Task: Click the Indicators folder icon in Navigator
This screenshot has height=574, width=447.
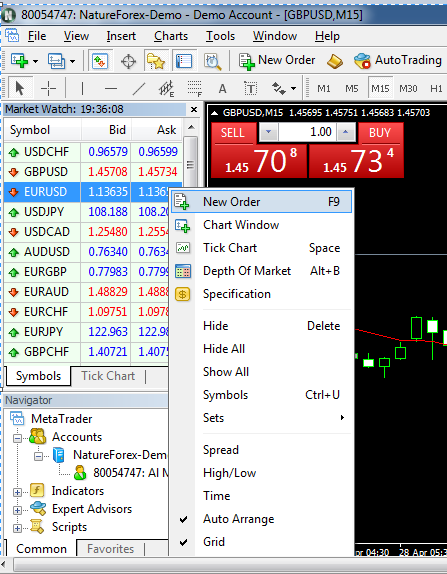Action: pyautogui.click(x=37, y=491)
